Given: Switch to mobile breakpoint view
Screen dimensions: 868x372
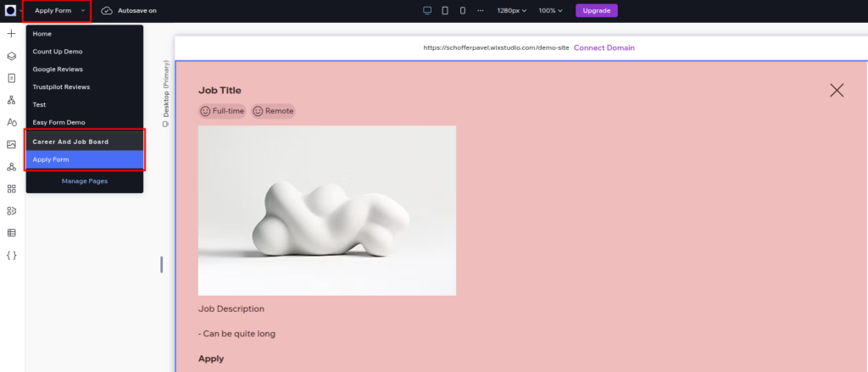Looking at the screenshot, I should pyautogui.click(x=462, y=10).
